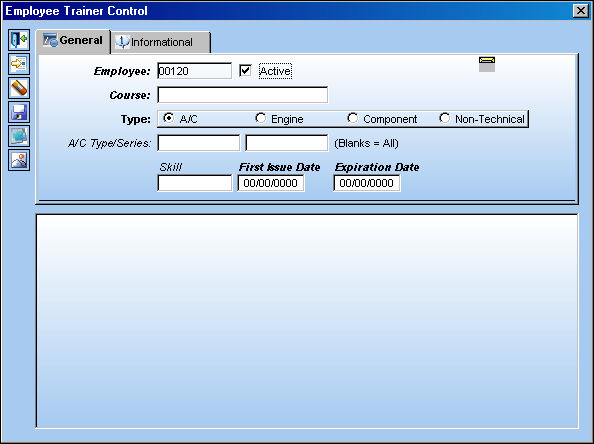Click the first A/C Type input field
Screen dimensions: 594x444
pyautogui.click(x=199, y=143)
